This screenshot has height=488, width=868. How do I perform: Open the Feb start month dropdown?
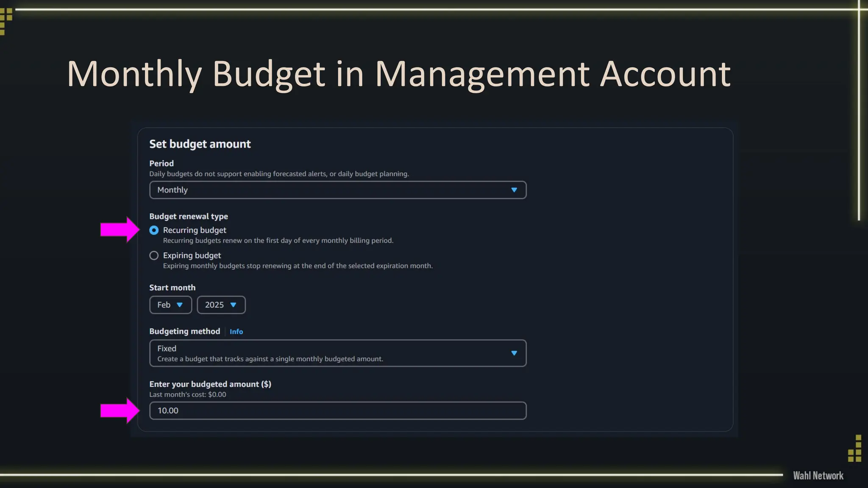[170, 305]
